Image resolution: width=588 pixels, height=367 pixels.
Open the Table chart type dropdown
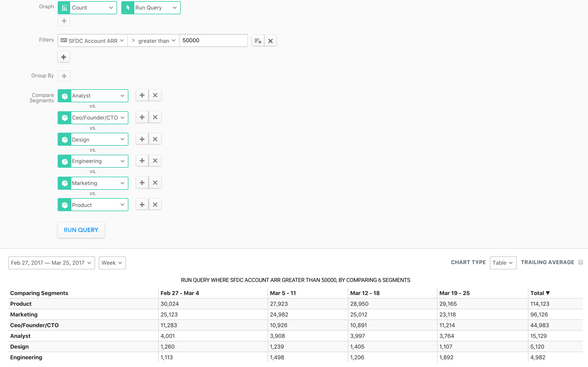[x=503, y=263]
